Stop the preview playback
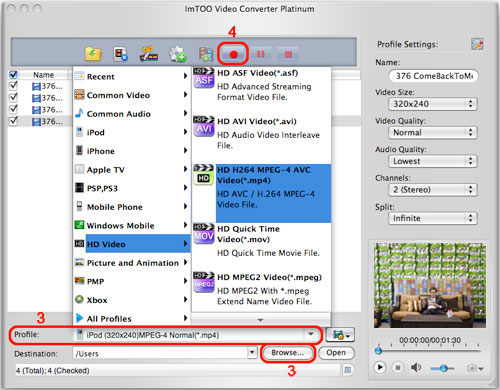 click(397, 367)
